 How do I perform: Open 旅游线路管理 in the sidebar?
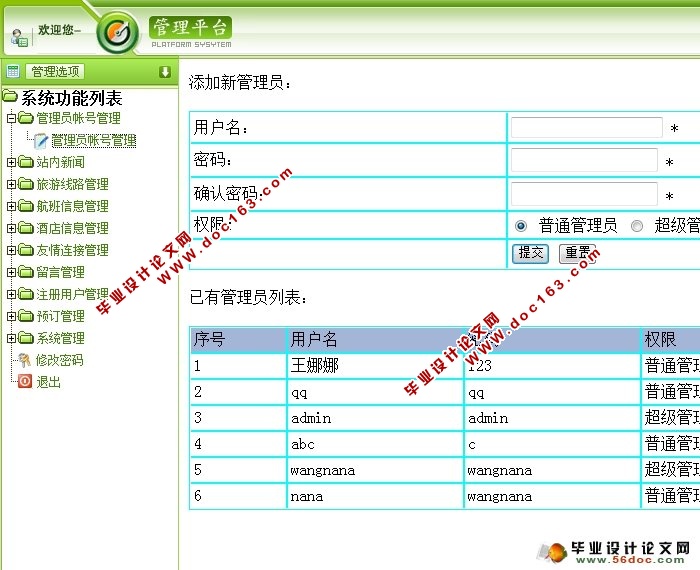point(72,184)
